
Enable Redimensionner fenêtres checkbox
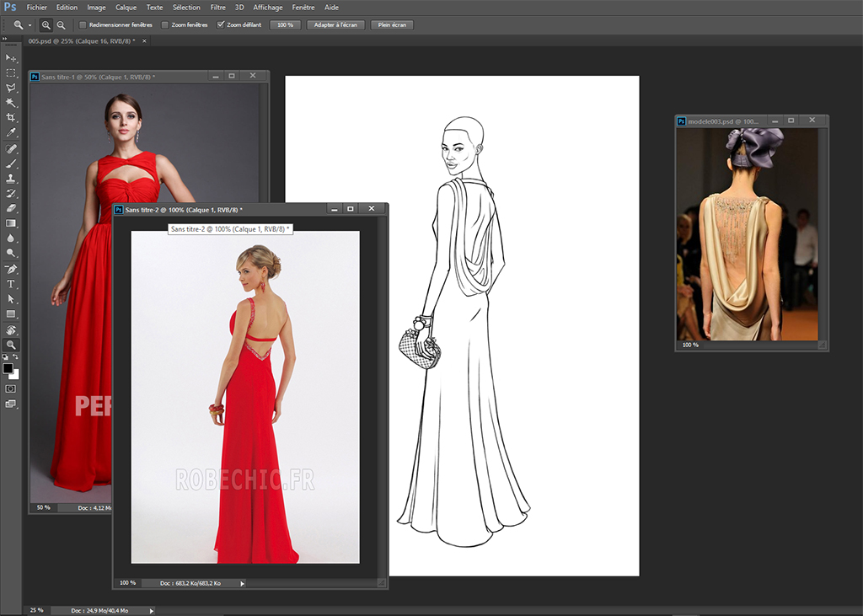[83, 25]
